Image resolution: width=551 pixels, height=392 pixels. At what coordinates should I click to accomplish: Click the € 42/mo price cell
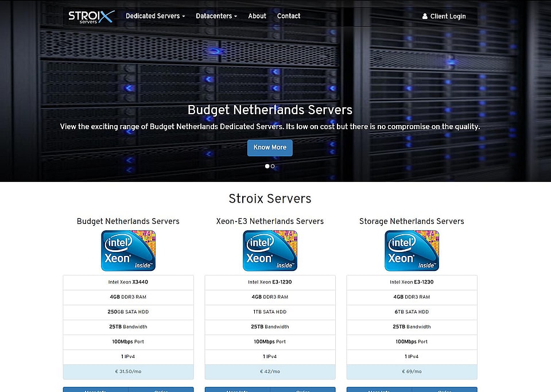(270, 372)
